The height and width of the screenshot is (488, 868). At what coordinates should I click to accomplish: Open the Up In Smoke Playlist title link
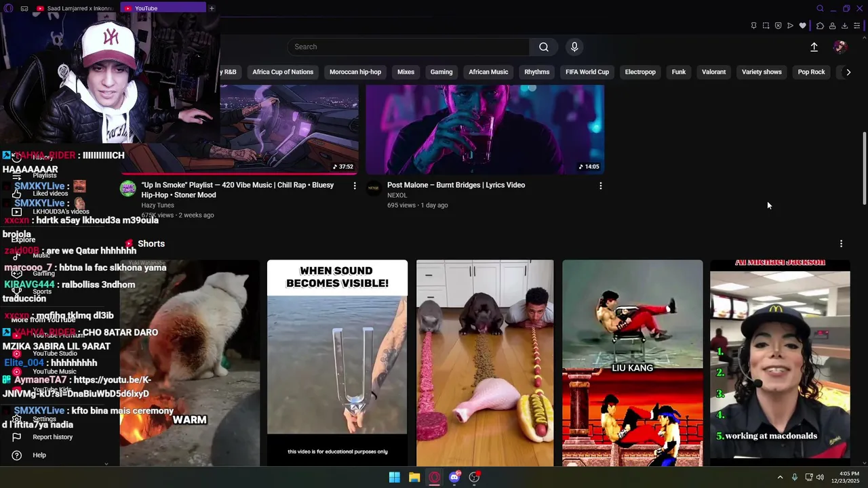(237, 190)
